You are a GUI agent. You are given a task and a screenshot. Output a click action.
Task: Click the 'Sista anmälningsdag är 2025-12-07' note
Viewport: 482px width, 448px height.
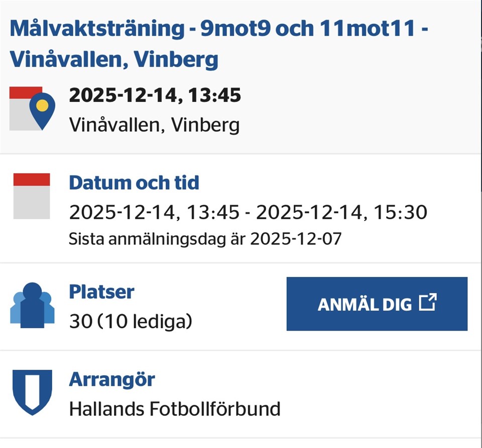pos(205,239)
